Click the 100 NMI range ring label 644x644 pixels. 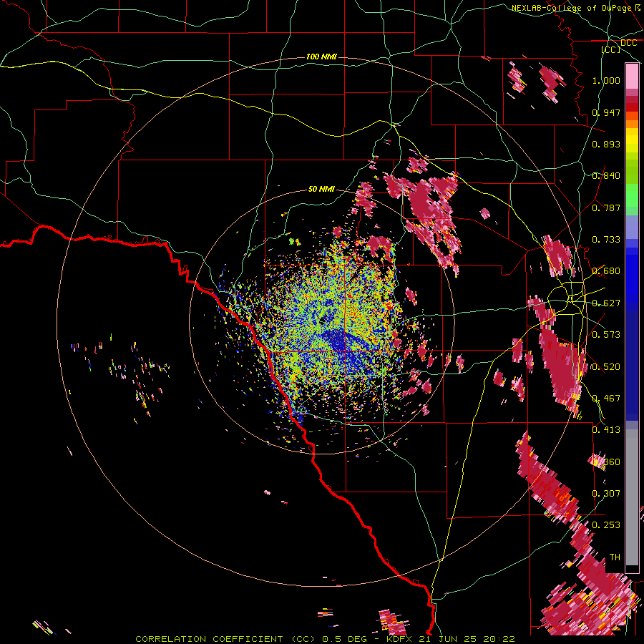coord(321,57)
